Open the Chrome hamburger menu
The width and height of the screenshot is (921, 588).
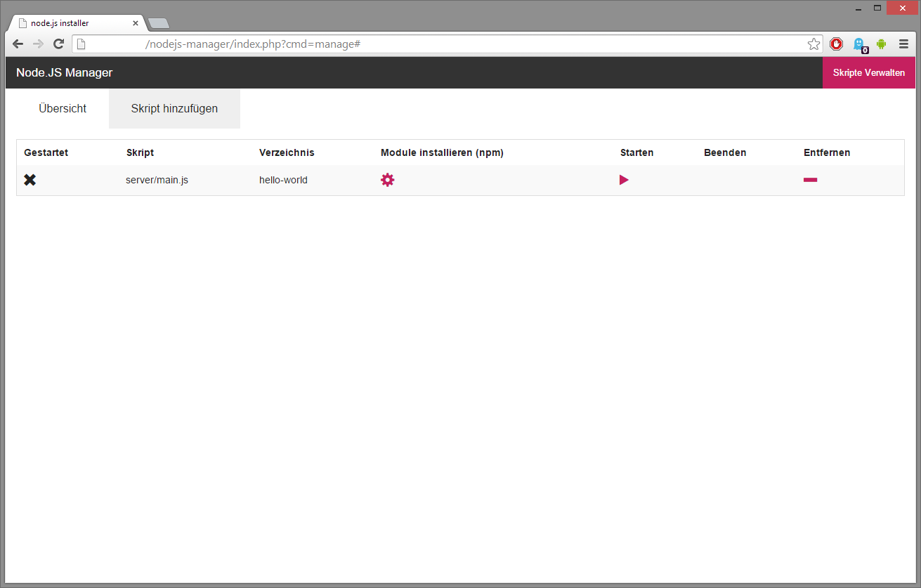[904, 44]
